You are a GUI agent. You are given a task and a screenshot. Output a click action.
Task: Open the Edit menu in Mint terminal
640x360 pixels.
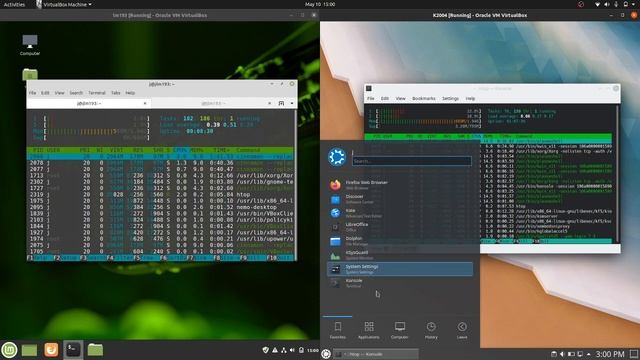point(45,93)
